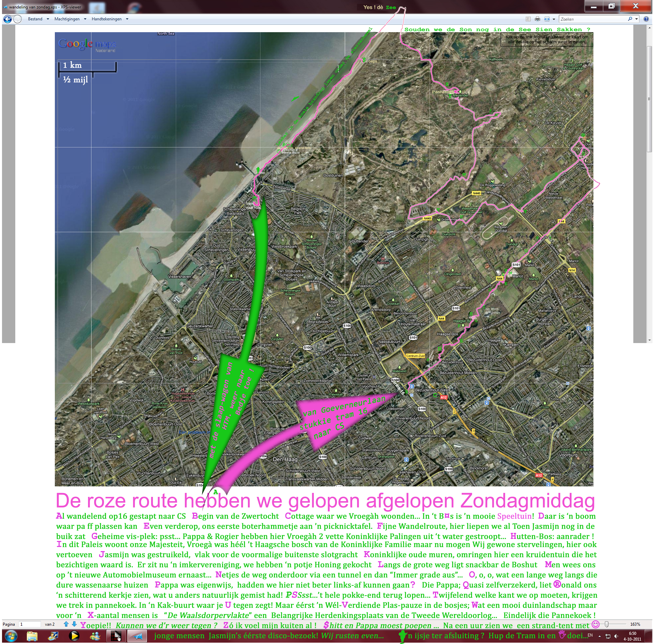Click the 163% zoom level readout
654x644 pixels.
(x=635, y=624)
